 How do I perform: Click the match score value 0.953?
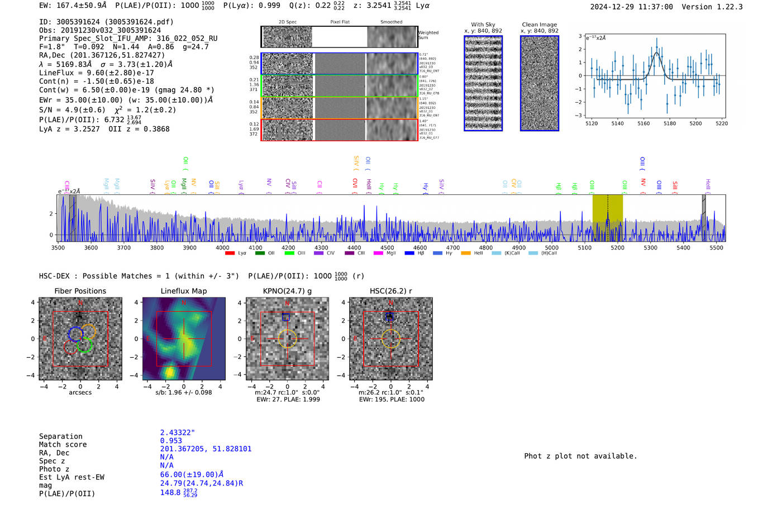point(171,440)
